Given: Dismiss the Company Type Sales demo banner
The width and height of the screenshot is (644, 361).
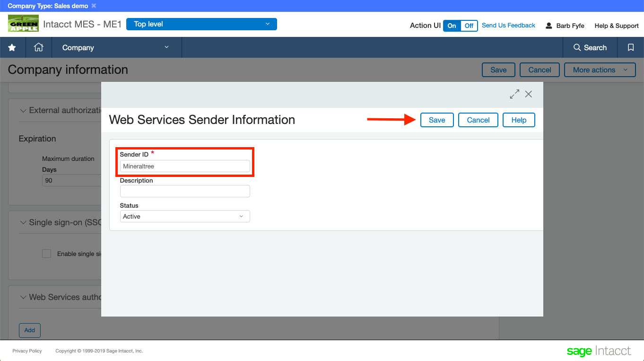Looking at the screenshot, I should pyautogui.click(x=94, y=6).
